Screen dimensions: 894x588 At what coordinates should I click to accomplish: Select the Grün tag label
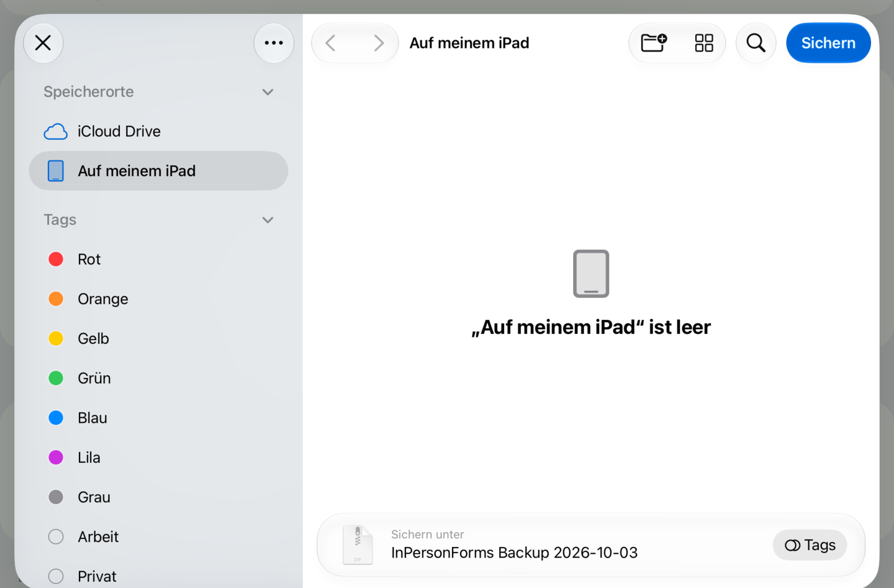(x=94, y=378)
